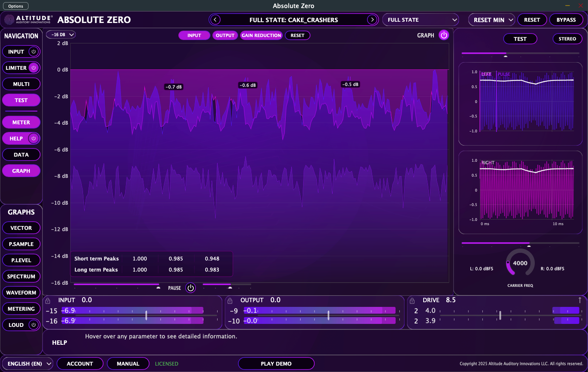Click the Altitude logo in the header
The height and width of the screenshot is (372, 588).
tap(9, 20)
